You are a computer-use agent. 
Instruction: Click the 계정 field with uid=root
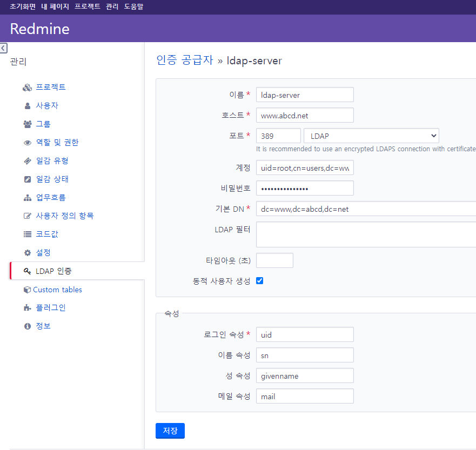(305, 168)
